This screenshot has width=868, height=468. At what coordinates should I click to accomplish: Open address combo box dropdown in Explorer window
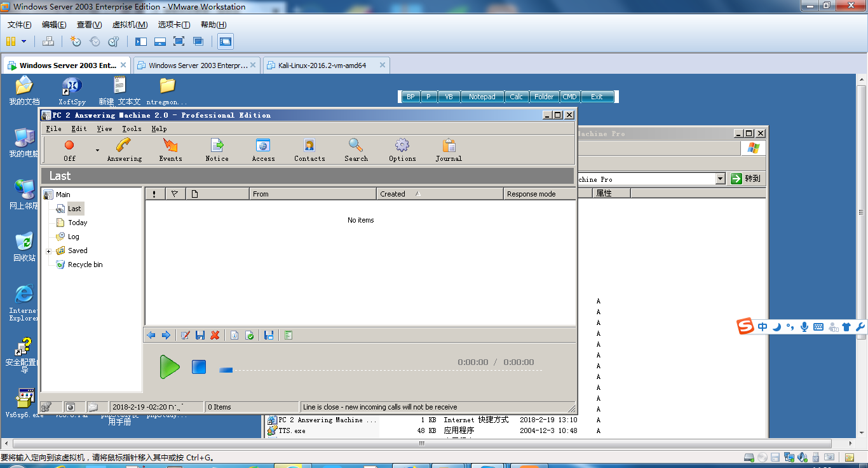click(x=720, y=179)
